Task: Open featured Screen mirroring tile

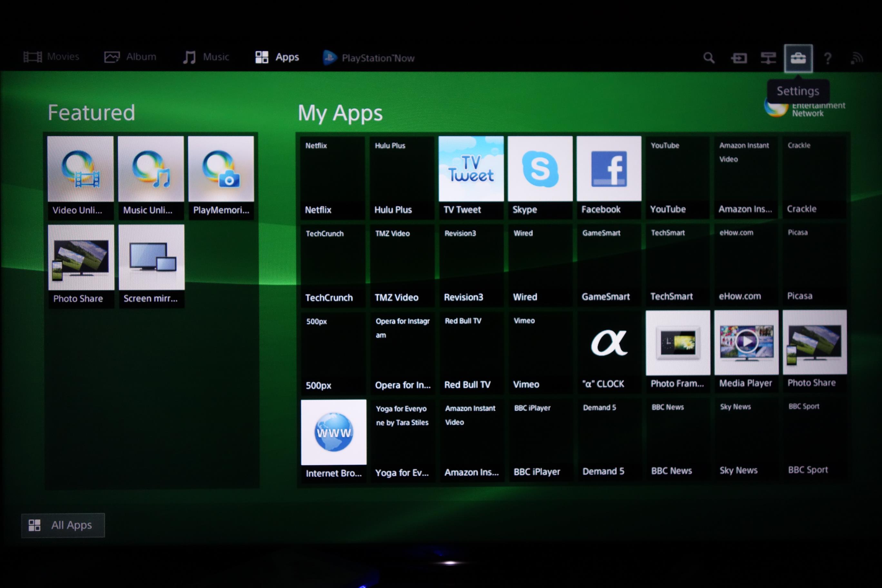Action: [x=152, y=265]
